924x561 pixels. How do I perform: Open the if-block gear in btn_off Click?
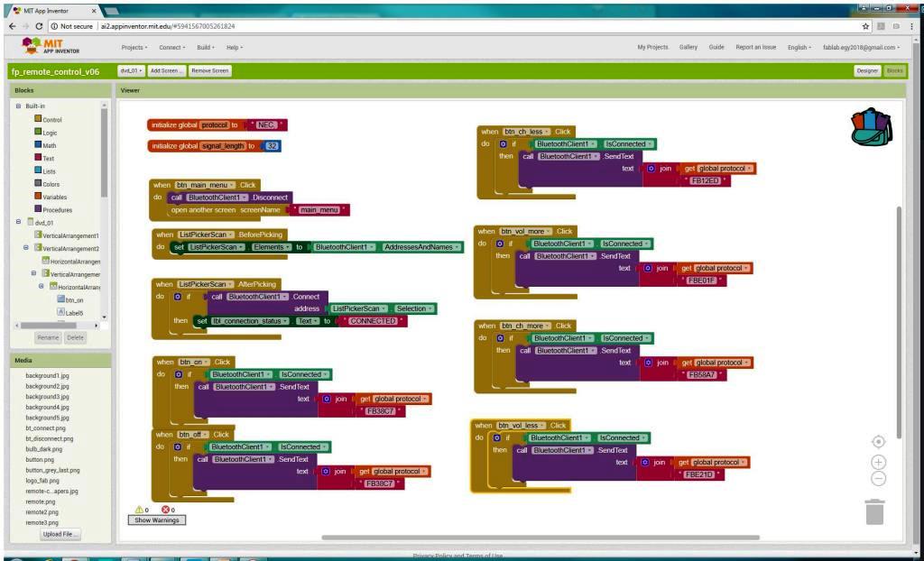tap(178, 446)
